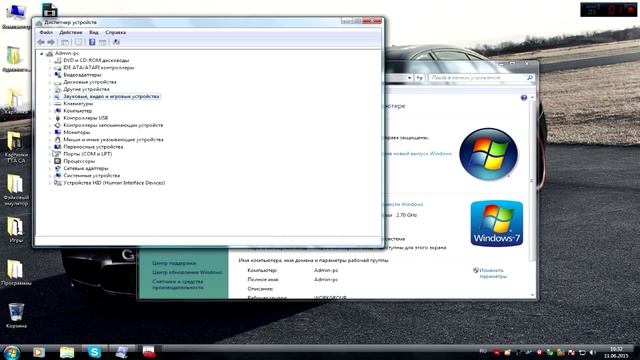The width and height of the screenshot is (640, 360).
Task: Open the blue Help toolbar icon
Action: 92,42
